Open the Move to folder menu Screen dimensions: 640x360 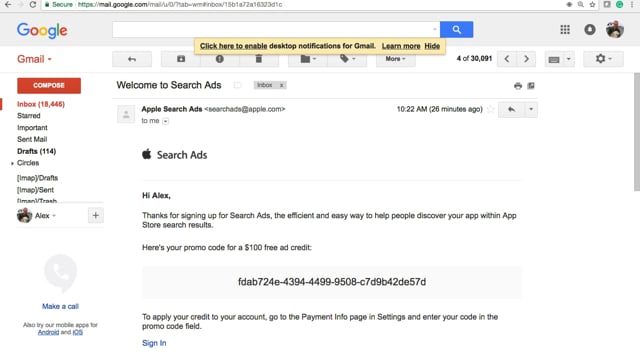pos(308,59)
